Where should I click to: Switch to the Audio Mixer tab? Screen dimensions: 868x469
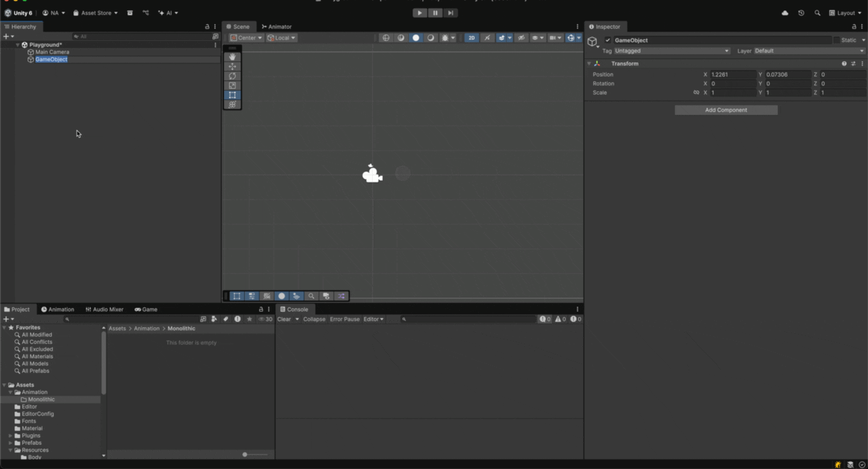(104, 309)
